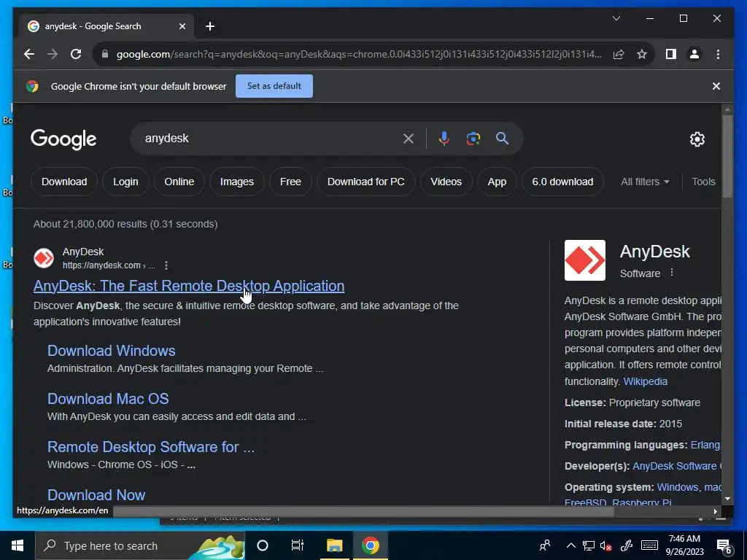Image resolution: width=747 pixels, height=560 pixels.
Task: Open the Chrome profile menu
Action: [x=694, y=54]
